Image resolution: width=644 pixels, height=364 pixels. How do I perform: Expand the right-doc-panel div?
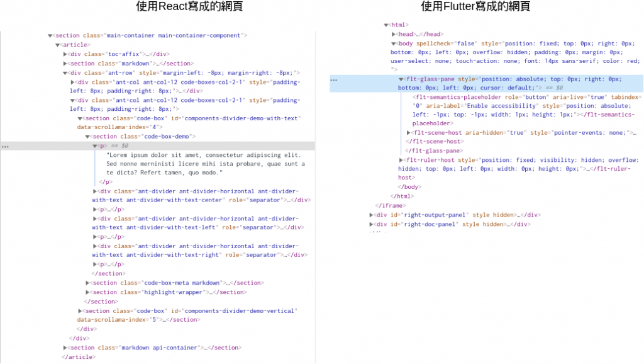coord(371,225)
